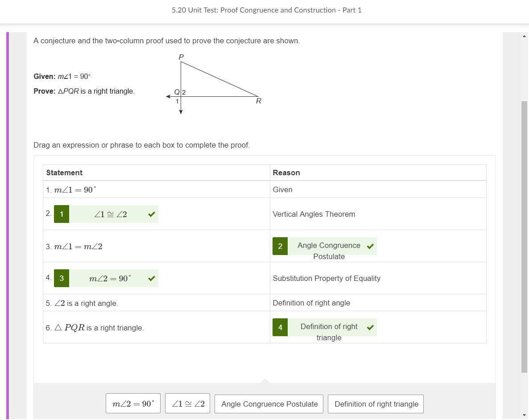Click checkmark beside placed m∠2 = 90° answer

click(152, 279)
